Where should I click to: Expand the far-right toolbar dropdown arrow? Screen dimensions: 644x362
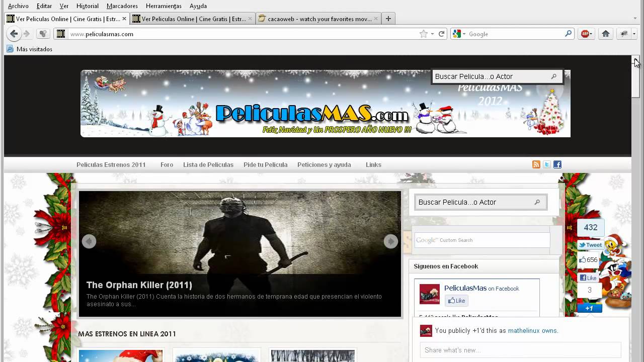pos(634,34)
